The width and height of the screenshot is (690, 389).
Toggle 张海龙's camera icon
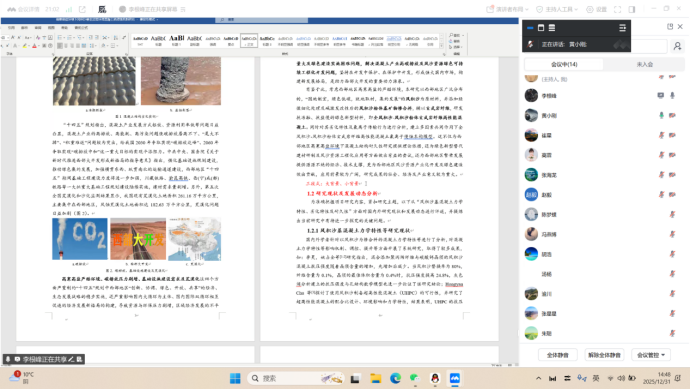pos(672,175)
